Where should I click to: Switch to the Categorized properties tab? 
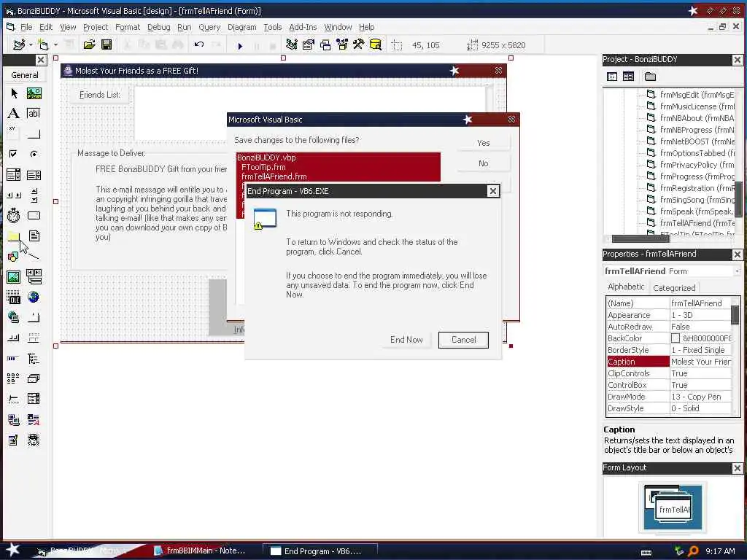(674, 287)
